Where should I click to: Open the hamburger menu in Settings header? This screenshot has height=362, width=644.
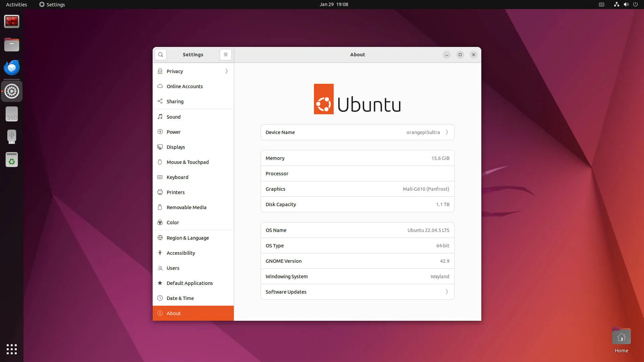coord(226,55)
